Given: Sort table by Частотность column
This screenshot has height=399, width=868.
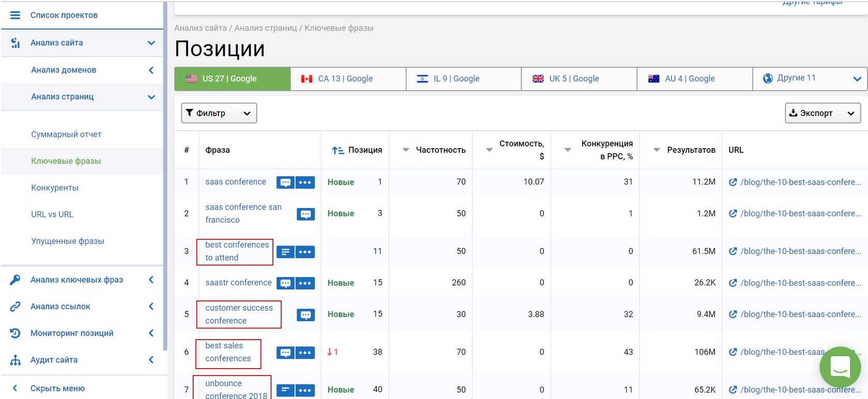Looking at the screenshot, I should point(435,150).
